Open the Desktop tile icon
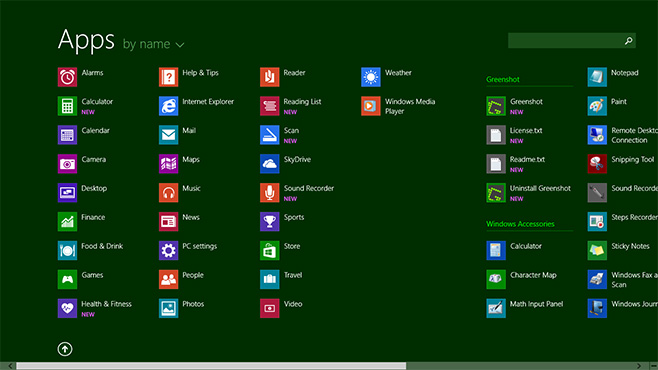Screen dimensions: 658x370 (67, 193)
